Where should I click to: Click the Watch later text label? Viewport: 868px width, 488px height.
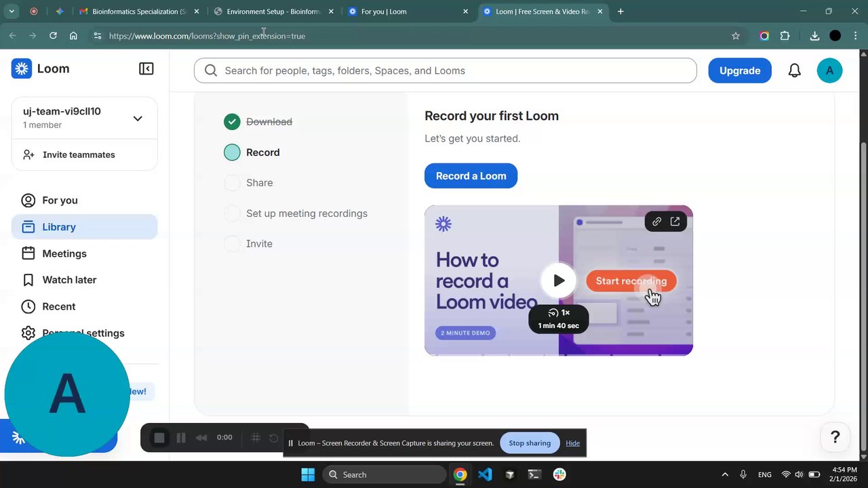[69, 280]
